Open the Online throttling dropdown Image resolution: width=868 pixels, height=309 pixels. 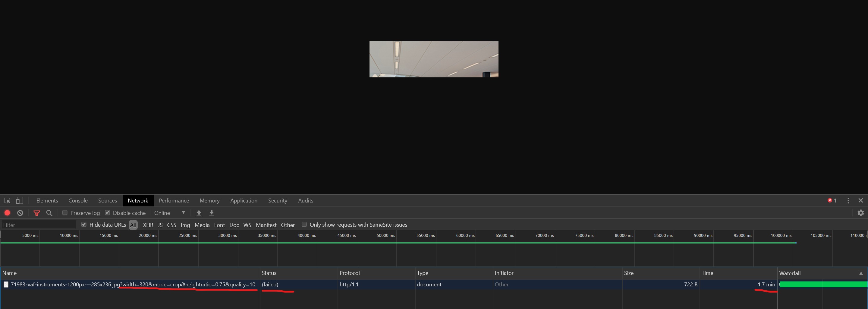[x=169, y=213]
